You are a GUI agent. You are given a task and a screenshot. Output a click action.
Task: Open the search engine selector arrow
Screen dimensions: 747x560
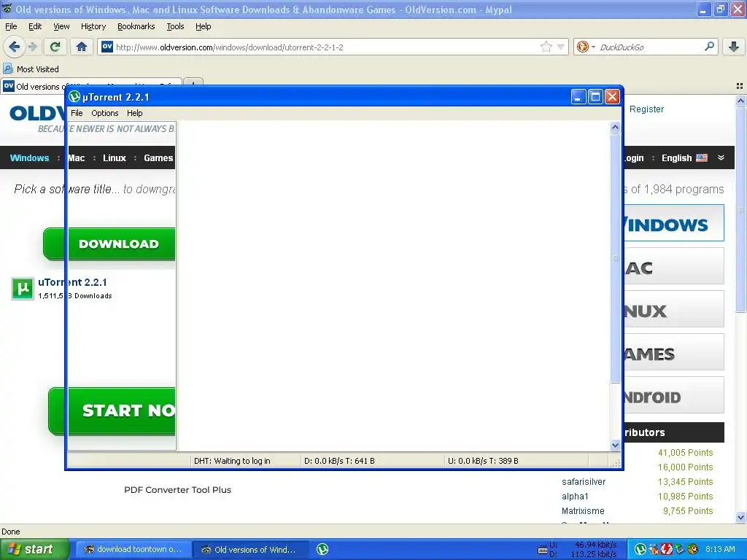click(593, 47)
